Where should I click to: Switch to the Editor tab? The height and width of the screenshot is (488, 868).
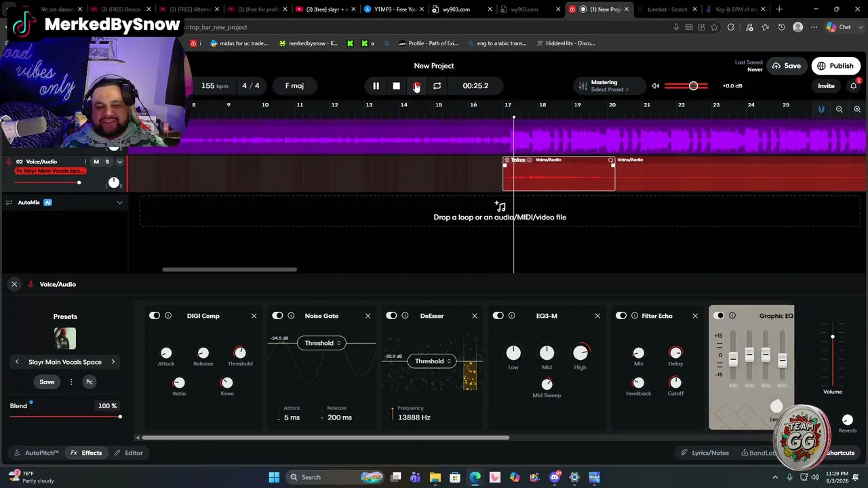(x=128, y=453)
